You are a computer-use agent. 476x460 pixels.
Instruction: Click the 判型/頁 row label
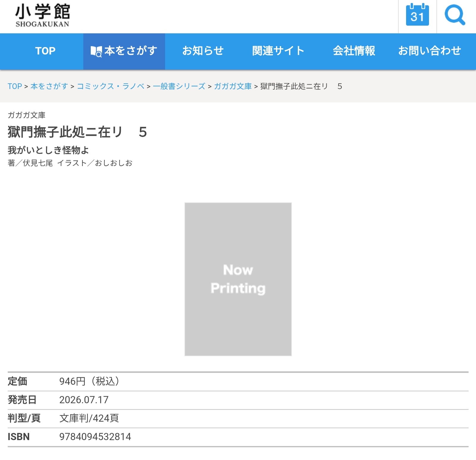click(x=24, y=418)
